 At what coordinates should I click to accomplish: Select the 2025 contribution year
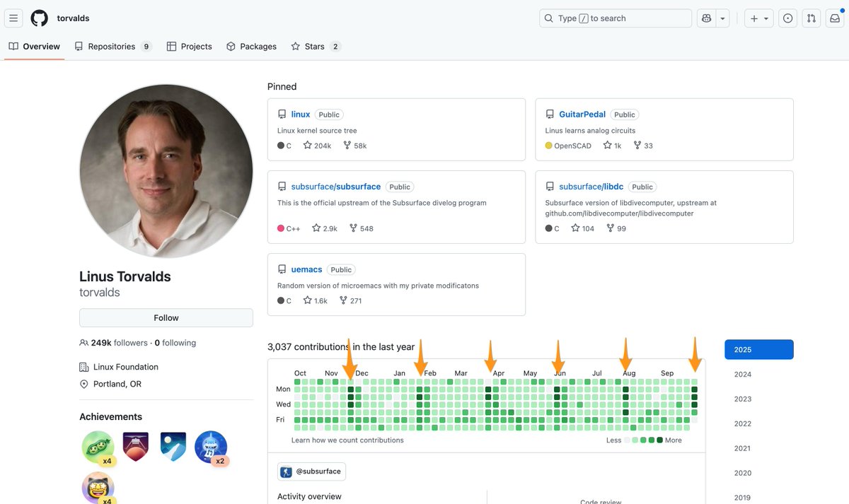(759, 350)
